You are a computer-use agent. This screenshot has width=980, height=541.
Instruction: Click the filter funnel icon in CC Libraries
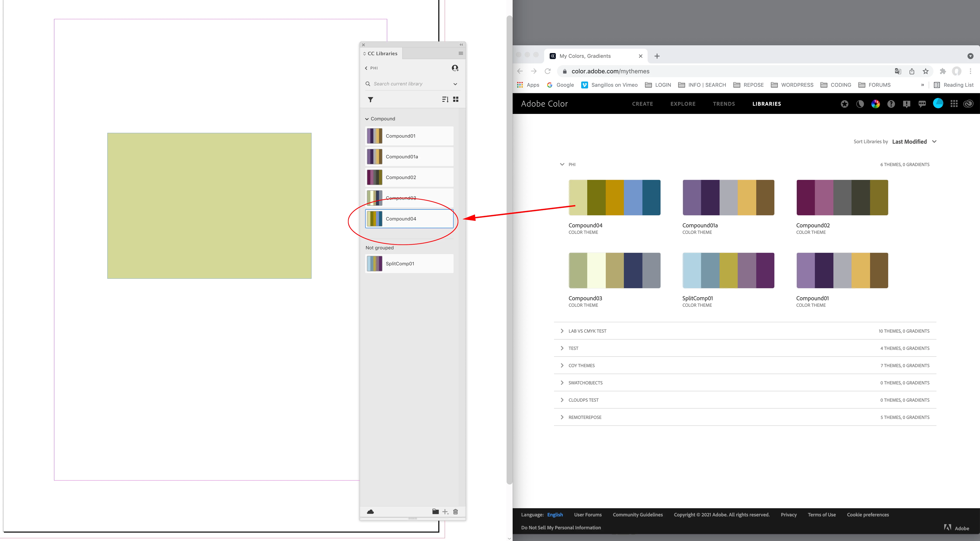[x=370, y=100]
